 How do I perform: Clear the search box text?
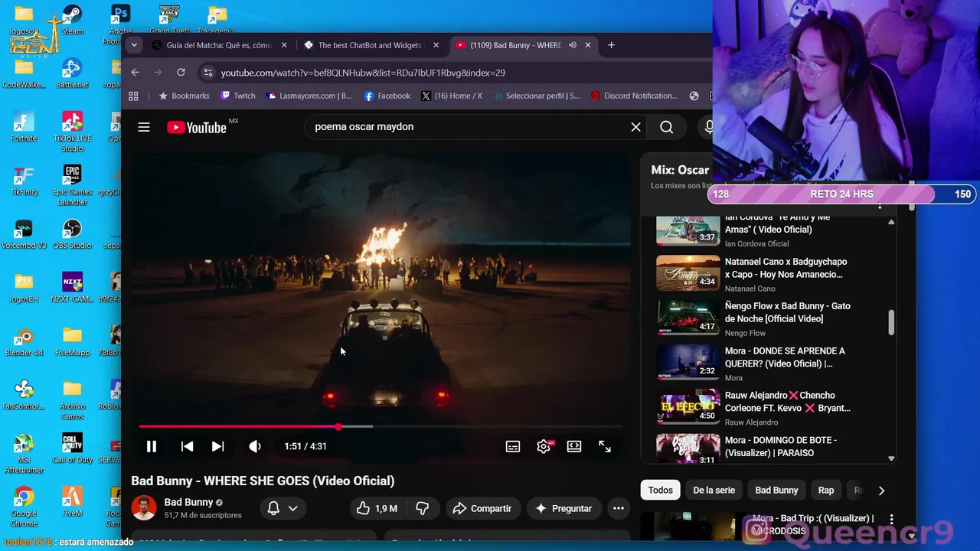[635, 127]
